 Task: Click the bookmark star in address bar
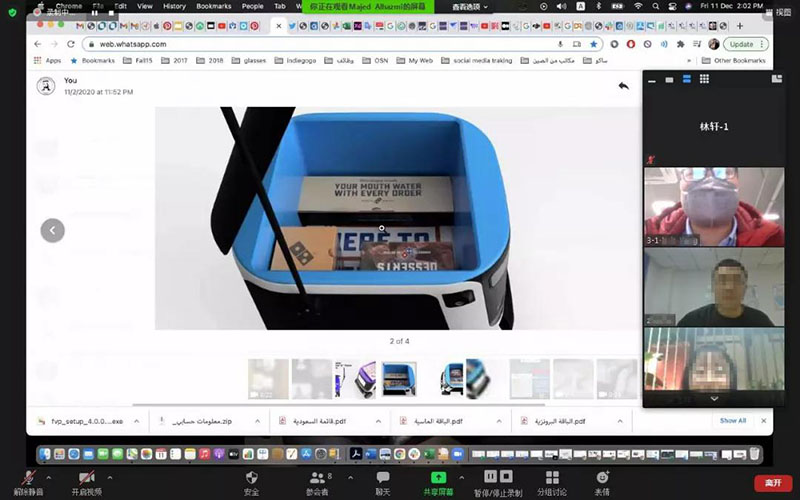[x=593, y=44]
